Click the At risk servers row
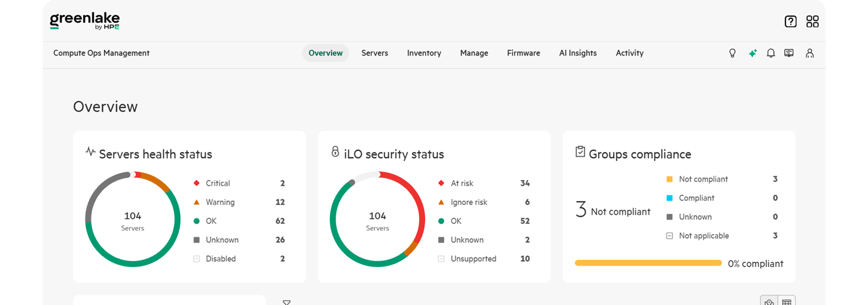Viewport: 868px width, 305px height. point(484,183)
